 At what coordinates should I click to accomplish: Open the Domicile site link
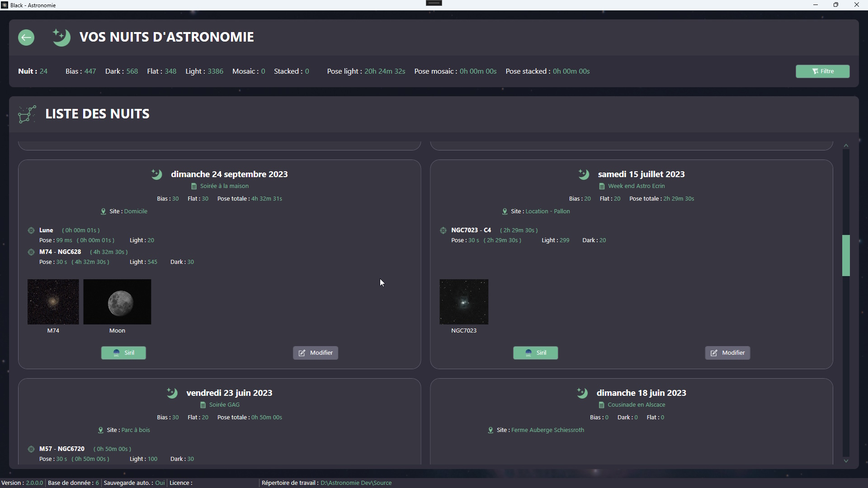point(135,211)
